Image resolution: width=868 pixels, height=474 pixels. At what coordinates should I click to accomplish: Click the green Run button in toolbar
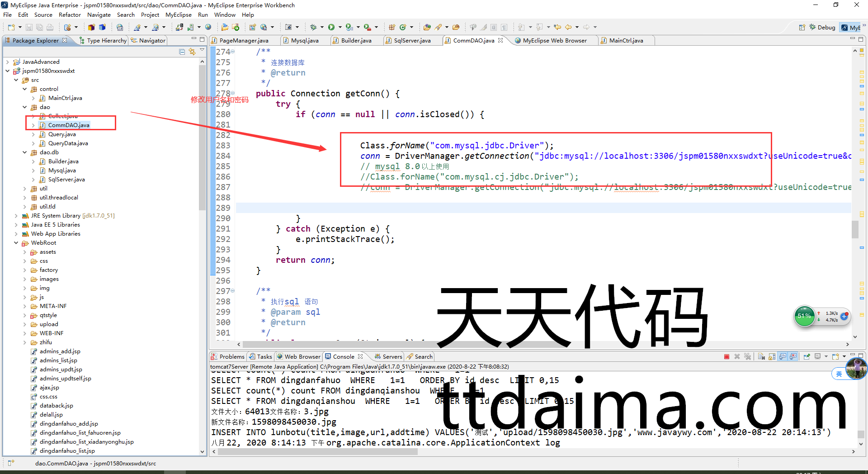point(331,27)
